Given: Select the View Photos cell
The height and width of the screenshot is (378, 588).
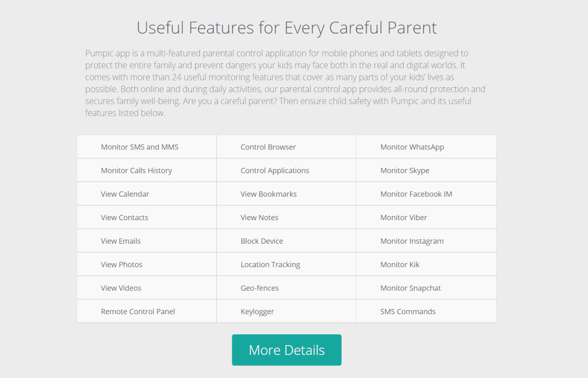Looking at the screenshot, I should click(147, 265).
